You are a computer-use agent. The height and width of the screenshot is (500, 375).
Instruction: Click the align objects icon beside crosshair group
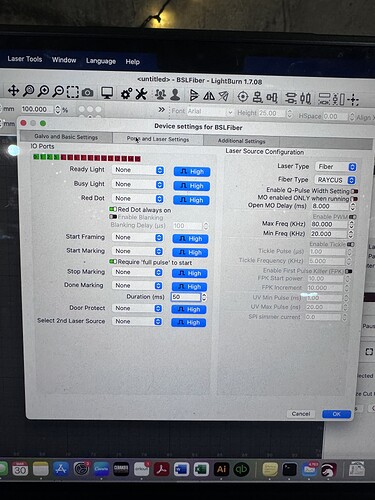[x=272, y=98]
